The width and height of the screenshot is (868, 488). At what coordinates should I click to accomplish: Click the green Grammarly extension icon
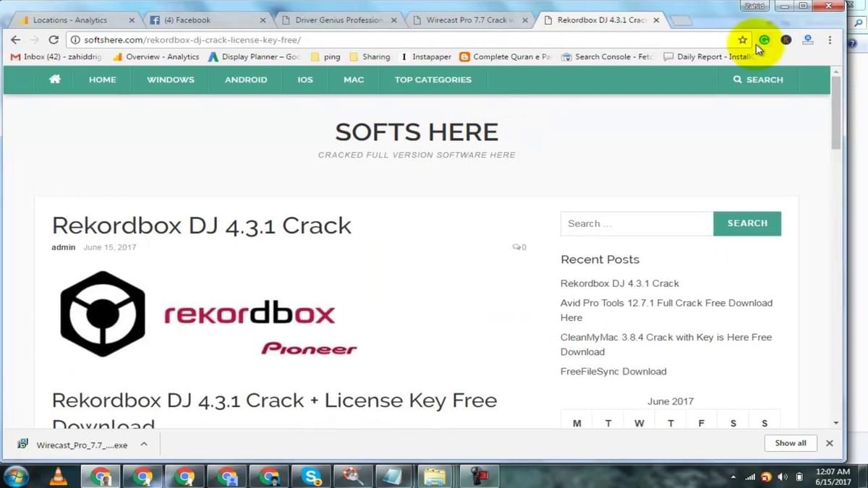(765, 40)
